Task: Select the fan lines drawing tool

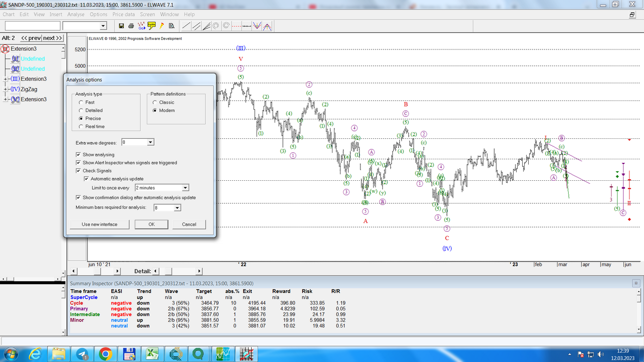Action: (207, 26)
